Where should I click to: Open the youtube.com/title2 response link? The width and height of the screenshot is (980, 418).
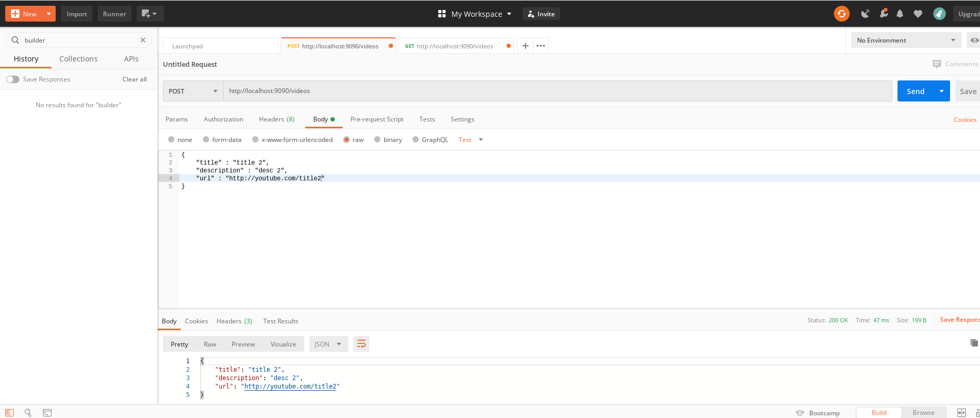click(290, 386)
